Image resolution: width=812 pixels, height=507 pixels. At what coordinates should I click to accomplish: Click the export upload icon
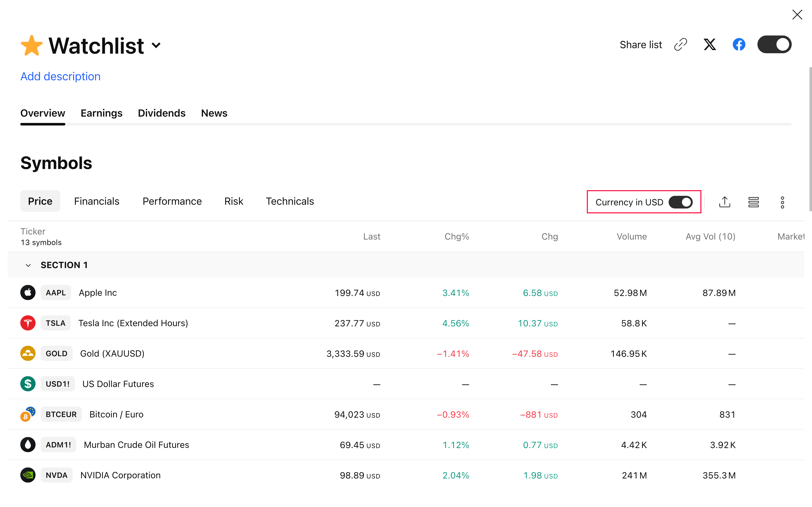tap(724, 202)
